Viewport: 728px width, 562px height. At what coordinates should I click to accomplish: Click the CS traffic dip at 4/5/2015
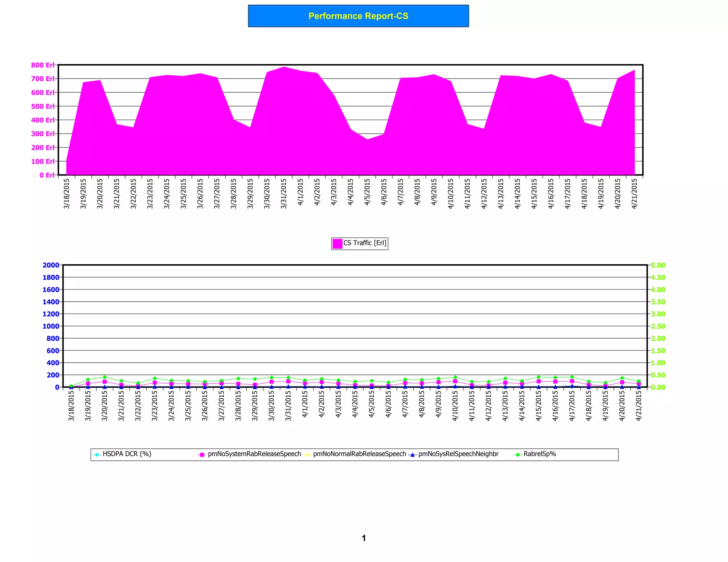(367, 139)
